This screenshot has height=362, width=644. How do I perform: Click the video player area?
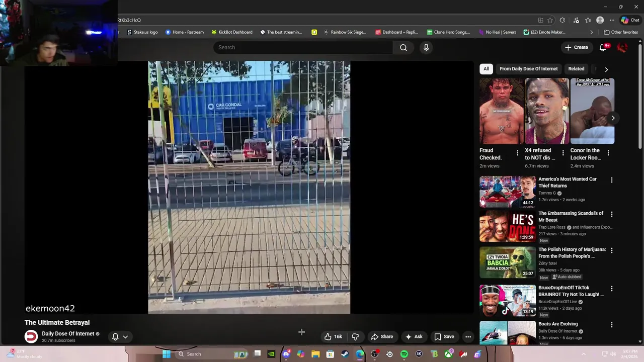[249, 187]
